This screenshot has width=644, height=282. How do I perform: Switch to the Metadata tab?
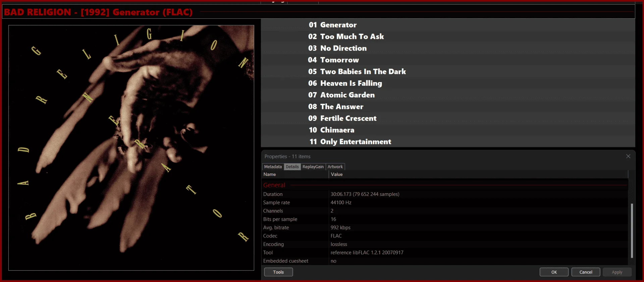pos(273,167)
